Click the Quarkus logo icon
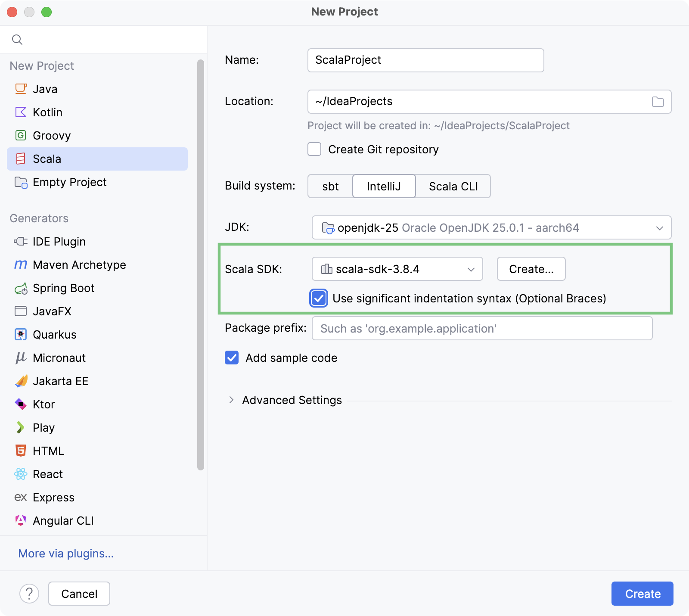 pyautogui.click(x=21, y=334)
